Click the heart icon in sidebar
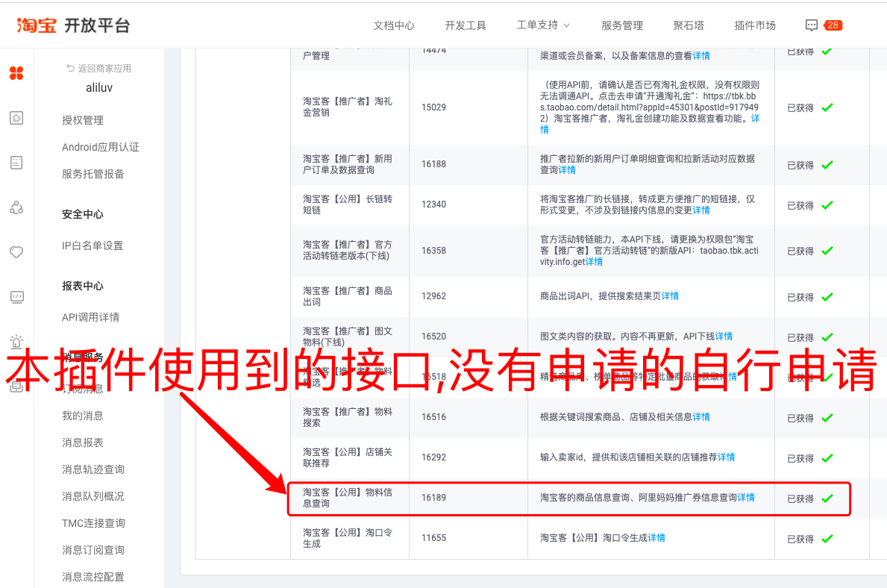Image resolution: width=887 pixels, height=588 pixels. coord(16,252)
